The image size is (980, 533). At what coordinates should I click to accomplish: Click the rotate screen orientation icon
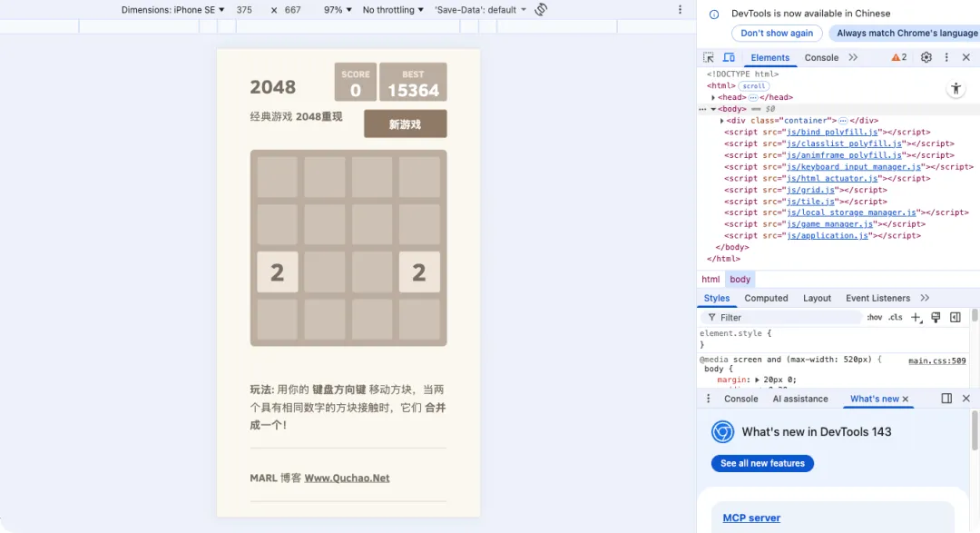[541, 10]
